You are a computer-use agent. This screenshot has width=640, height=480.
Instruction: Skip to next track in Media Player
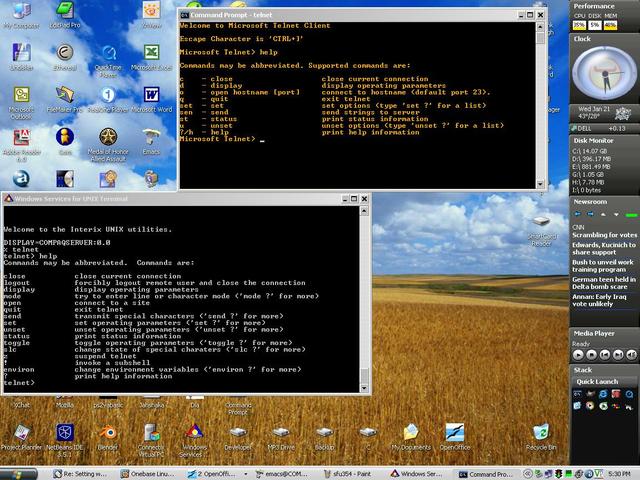(618, 355)
